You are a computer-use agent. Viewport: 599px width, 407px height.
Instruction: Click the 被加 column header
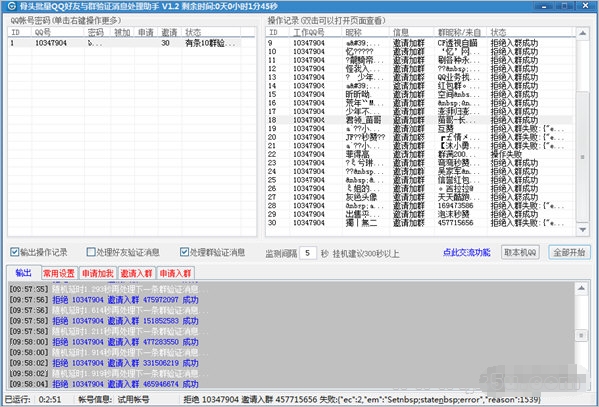click(x=122, y=32)
